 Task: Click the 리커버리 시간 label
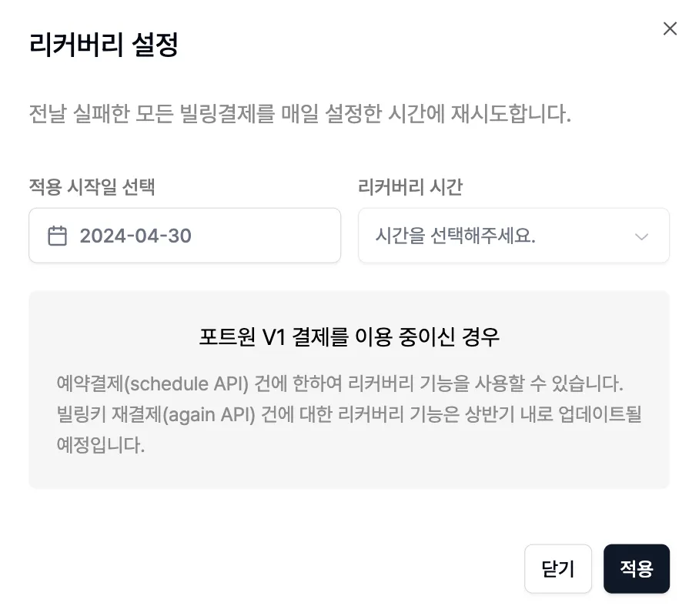410,187
